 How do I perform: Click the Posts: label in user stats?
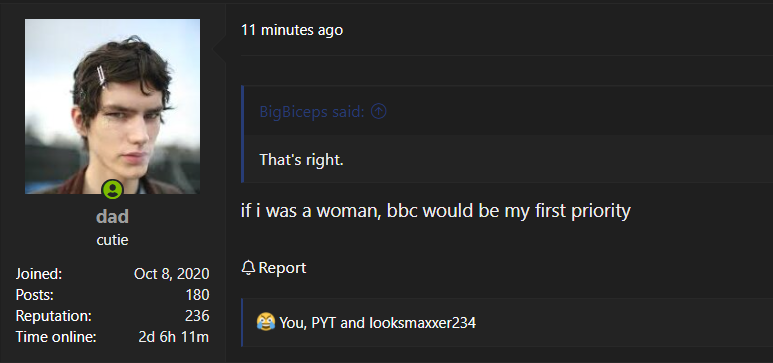(35, 295)
